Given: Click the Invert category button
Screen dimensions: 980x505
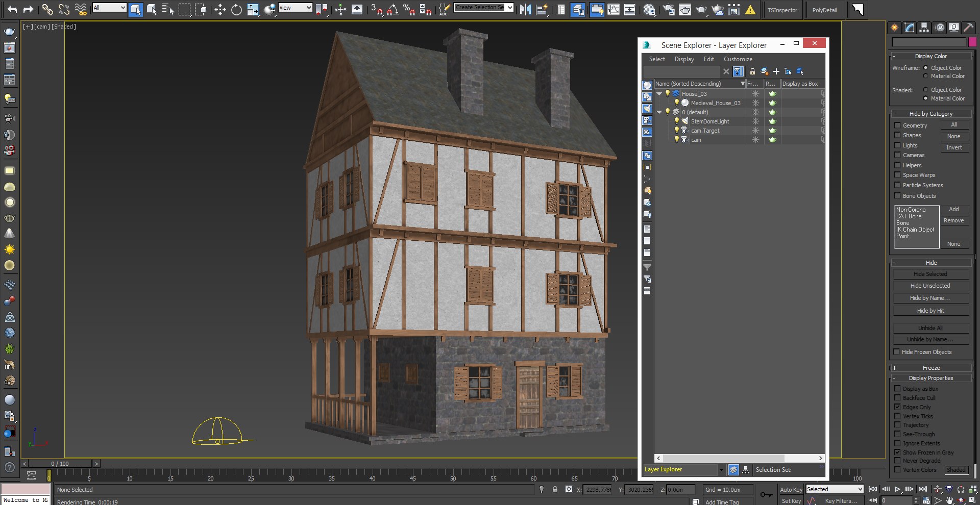Looking at the screenshot, I should point(954,147).
